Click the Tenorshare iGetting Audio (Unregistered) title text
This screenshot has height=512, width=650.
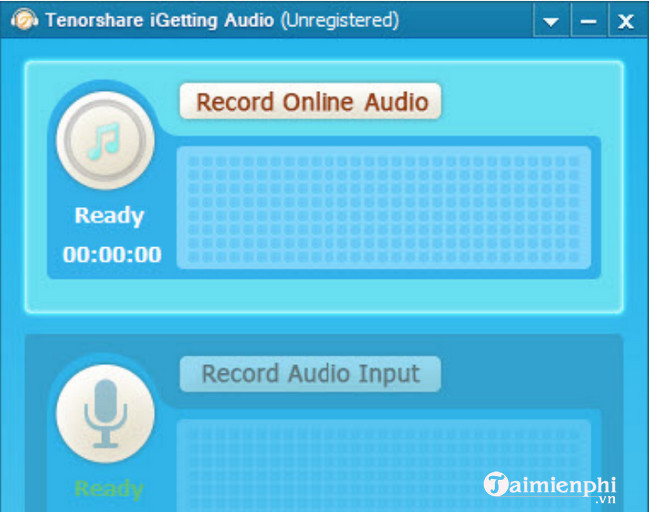click(222, 20)
